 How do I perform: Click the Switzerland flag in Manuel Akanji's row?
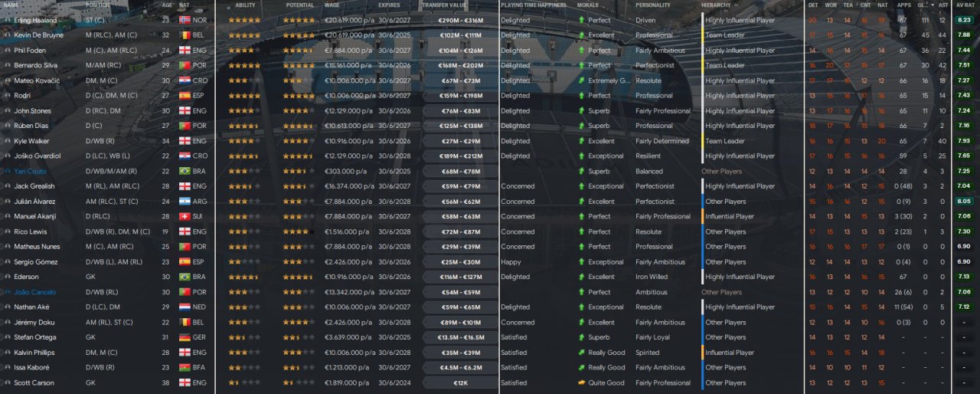click(x=185, y=217)
